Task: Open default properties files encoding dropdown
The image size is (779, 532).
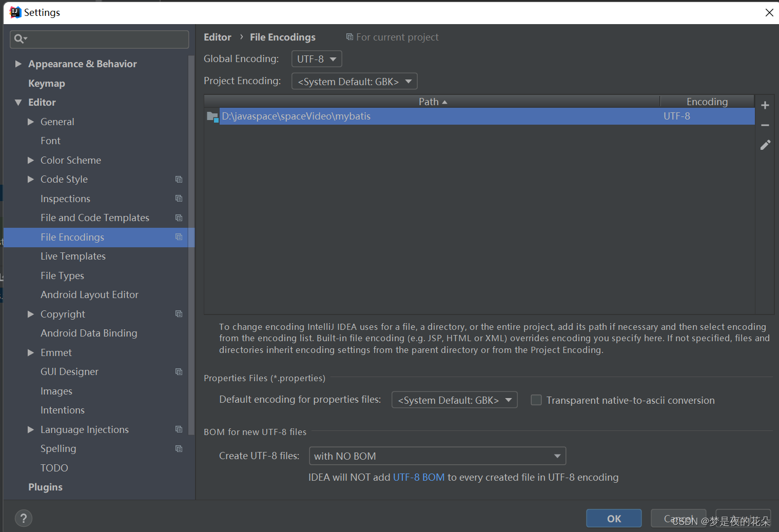Action: pyautogui.click(x=454, y=400)
